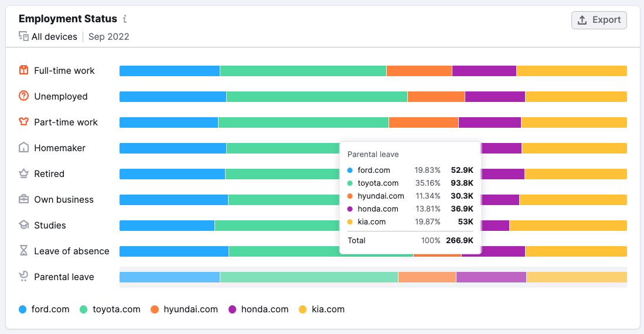Click the Full-time work label
The image size is (644, 334).
click(64, 71)
